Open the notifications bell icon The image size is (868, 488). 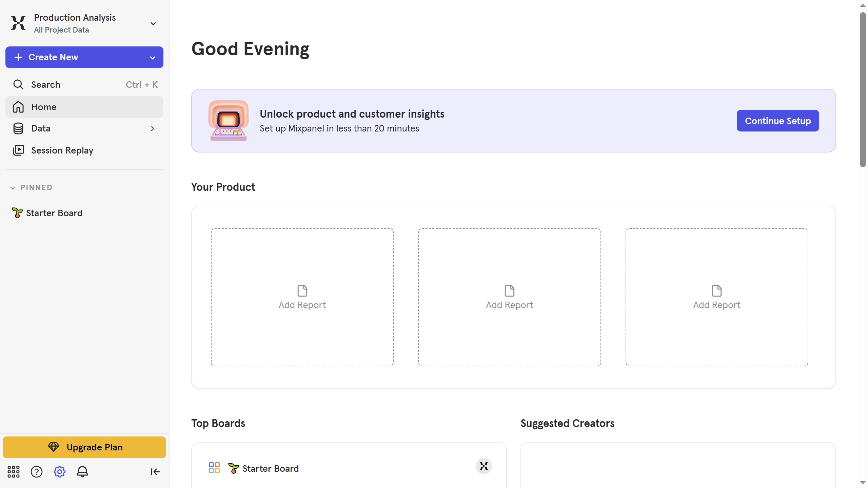pyautogui.click(x=82, y=471)
